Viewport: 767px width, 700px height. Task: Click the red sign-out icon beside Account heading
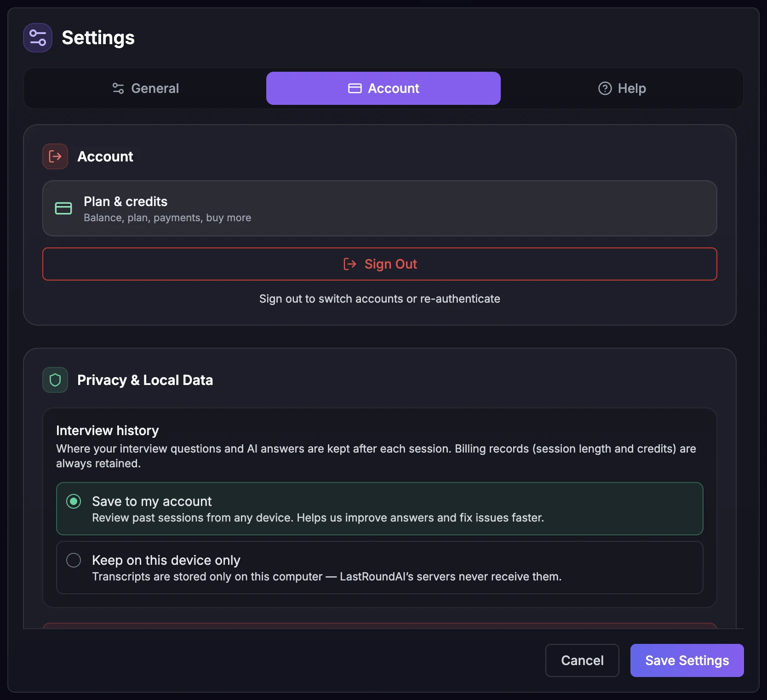point(55,156)
